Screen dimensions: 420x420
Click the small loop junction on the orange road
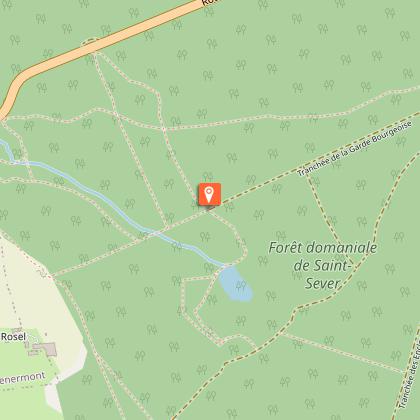90,43
